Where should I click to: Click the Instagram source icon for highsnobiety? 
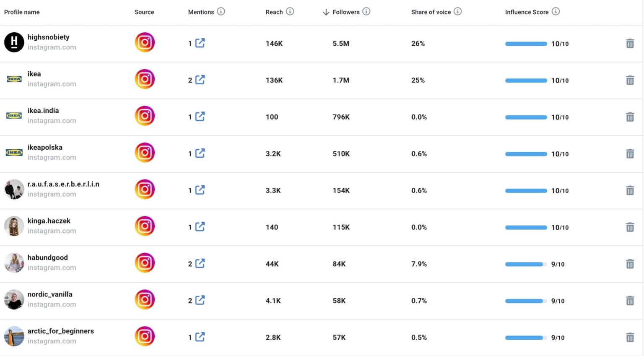145,42
